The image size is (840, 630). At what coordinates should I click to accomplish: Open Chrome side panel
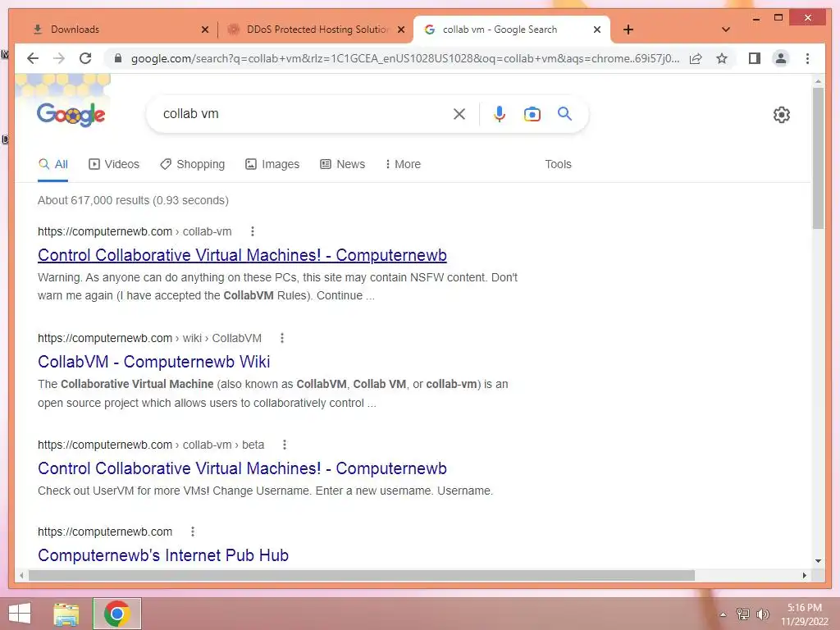[x=755, y=58]
